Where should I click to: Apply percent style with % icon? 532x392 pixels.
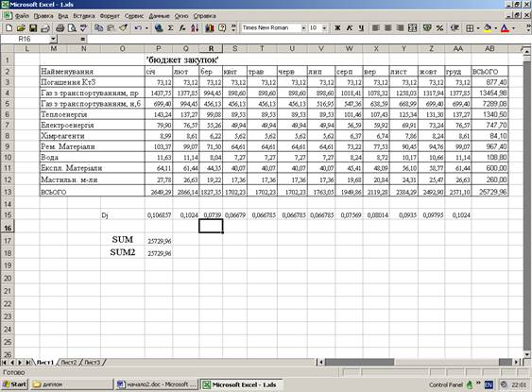tap(439, 27)
